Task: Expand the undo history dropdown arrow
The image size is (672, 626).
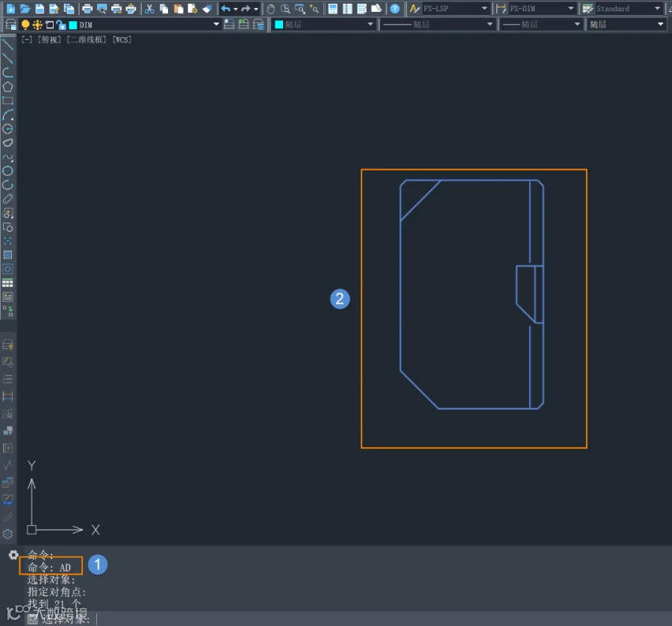Action: (236, 8)
